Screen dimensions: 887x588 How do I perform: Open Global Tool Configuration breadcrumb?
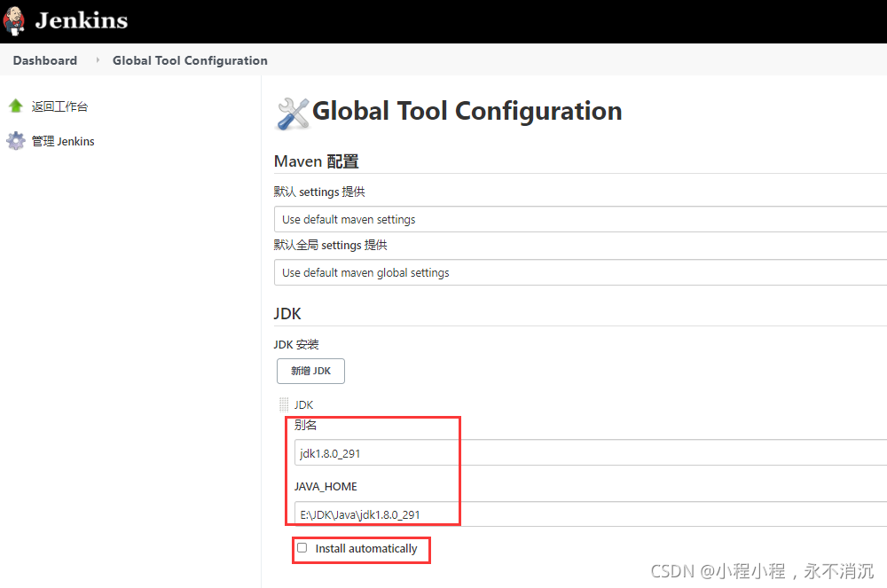pos(190,60)
